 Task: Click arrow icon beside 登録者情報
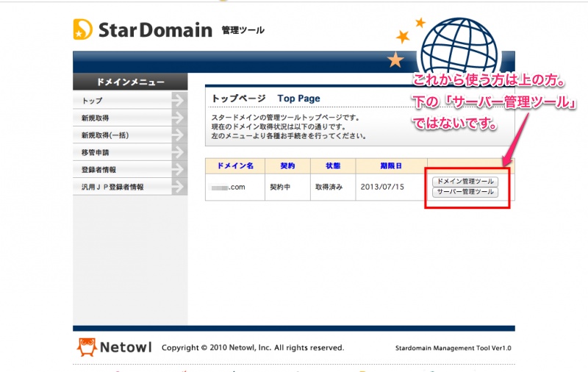click(179, 170)
